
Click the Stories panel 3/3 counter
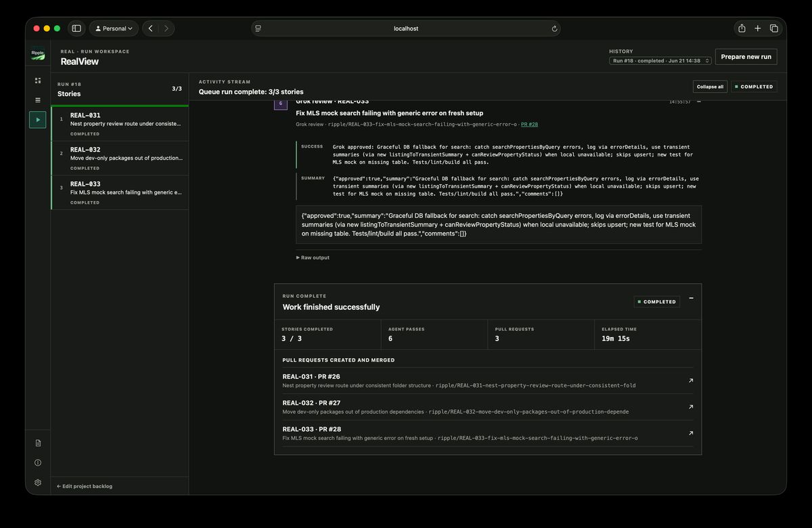point(177,89)
